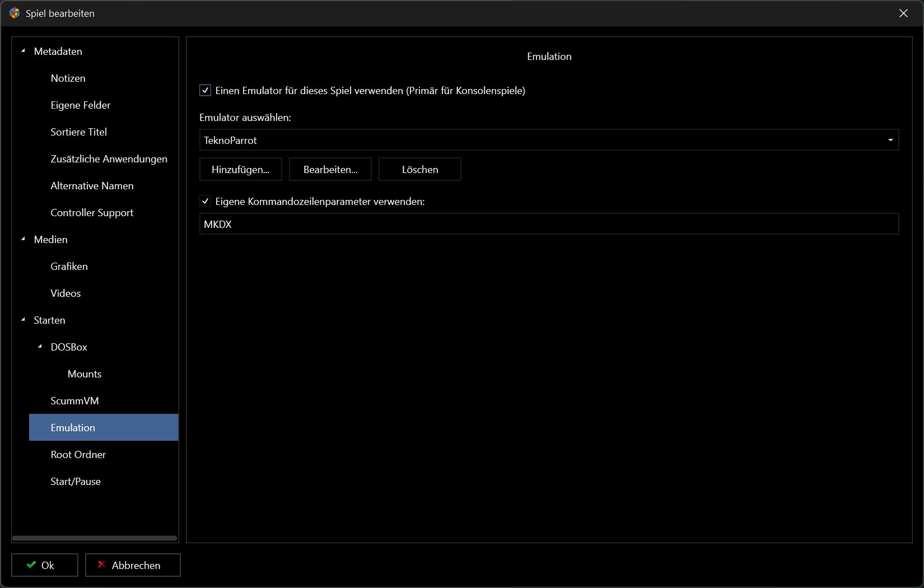Click the Emulation heading text

(549, 56)
